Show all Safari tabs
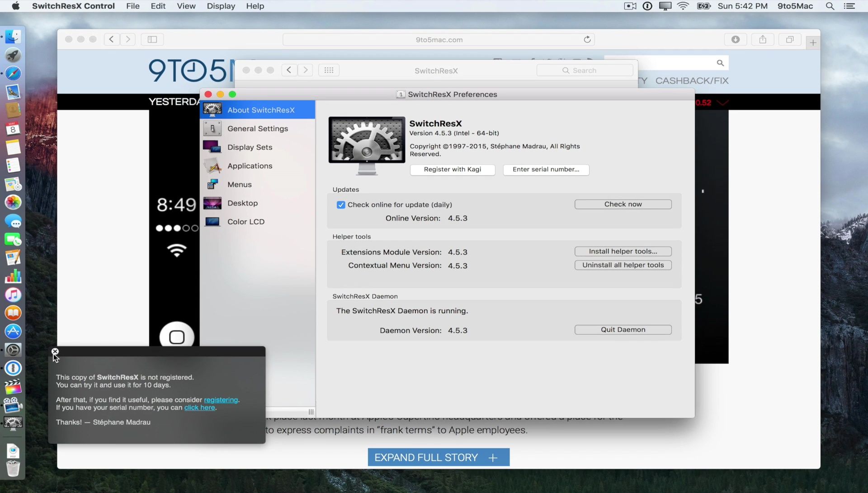Image resolution: width=868 pixels, height=493 pixels. 790,39
